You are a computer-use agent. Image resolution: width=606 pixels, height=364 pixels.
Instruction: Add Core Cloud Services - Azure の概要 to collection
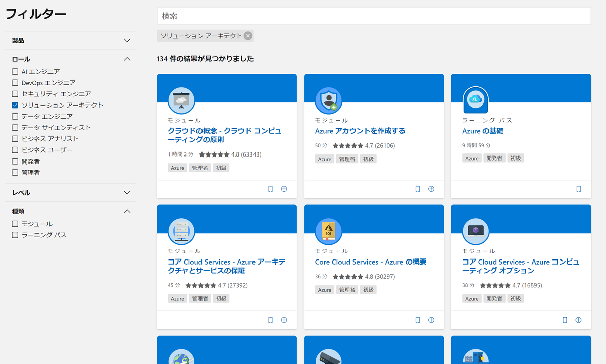[431, 320]
